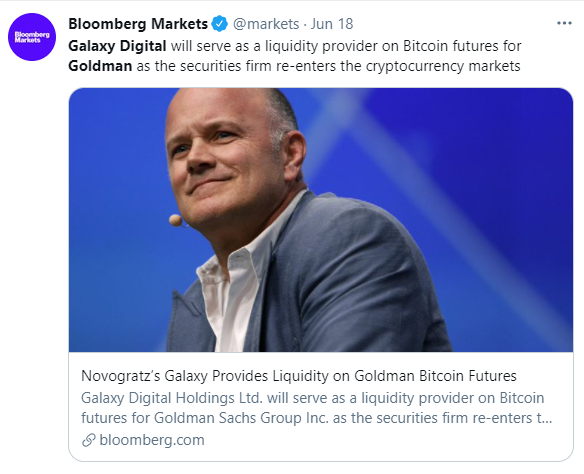Open the Bloomberg Markets profile avatar
The image size is (584, 474).
[x=32, y=37]
